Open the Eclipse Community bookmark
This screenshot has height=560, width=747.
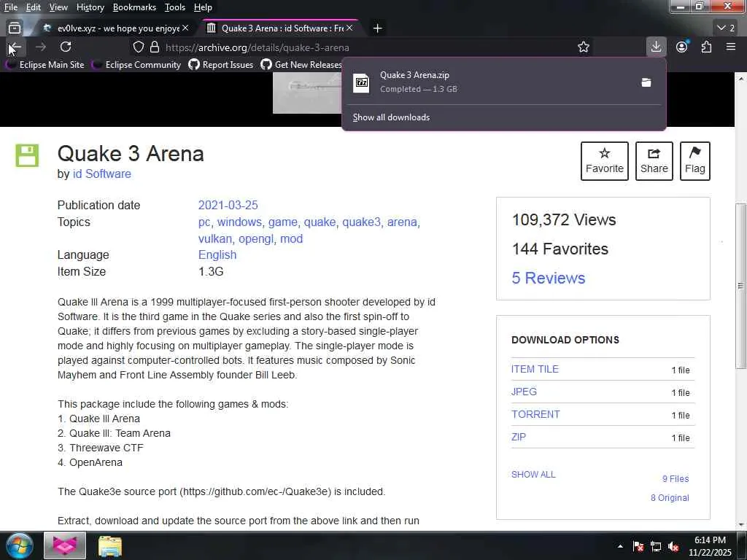pyautogui.click(x=137, y=64)
